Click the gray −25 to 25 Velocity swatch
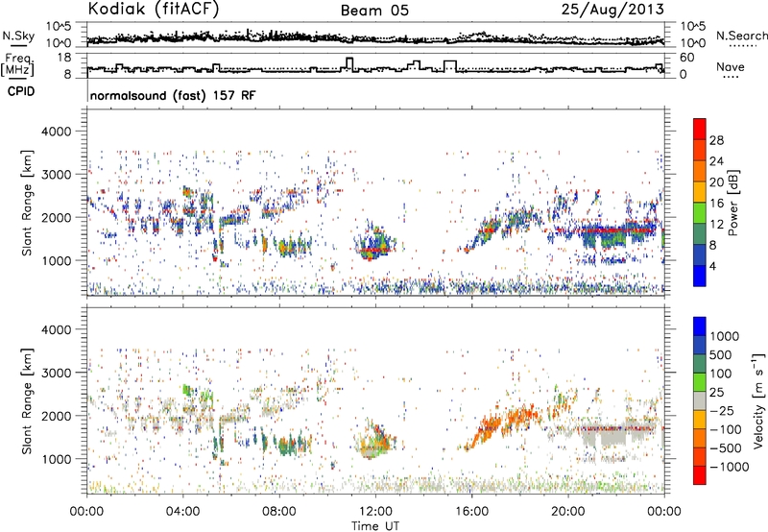768x532 pixels. 700,400
